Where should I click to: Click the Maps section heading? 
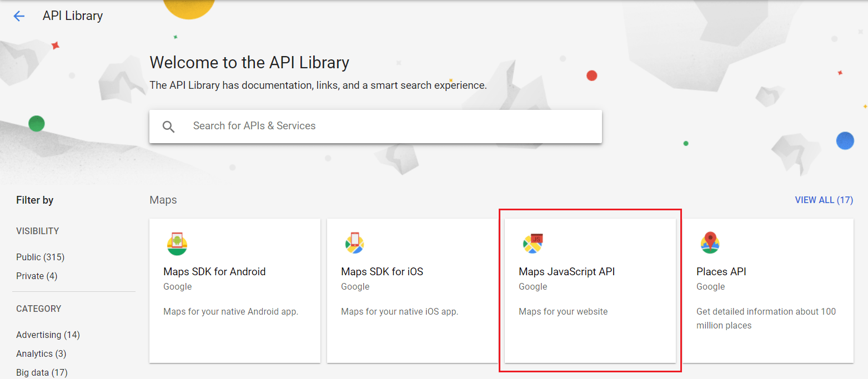(163, 200)
